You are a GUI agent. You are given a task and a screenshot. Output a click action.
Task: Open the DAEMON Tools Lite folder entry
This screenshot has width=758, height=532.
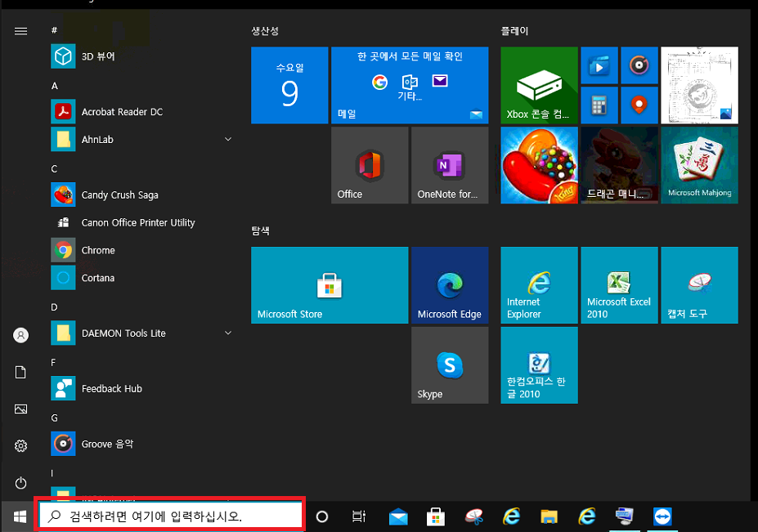pos(142,333)
